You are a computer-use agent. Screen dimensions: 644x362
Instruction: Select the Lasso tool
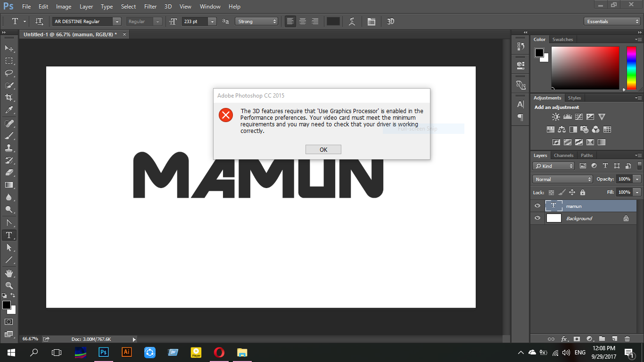9,73
